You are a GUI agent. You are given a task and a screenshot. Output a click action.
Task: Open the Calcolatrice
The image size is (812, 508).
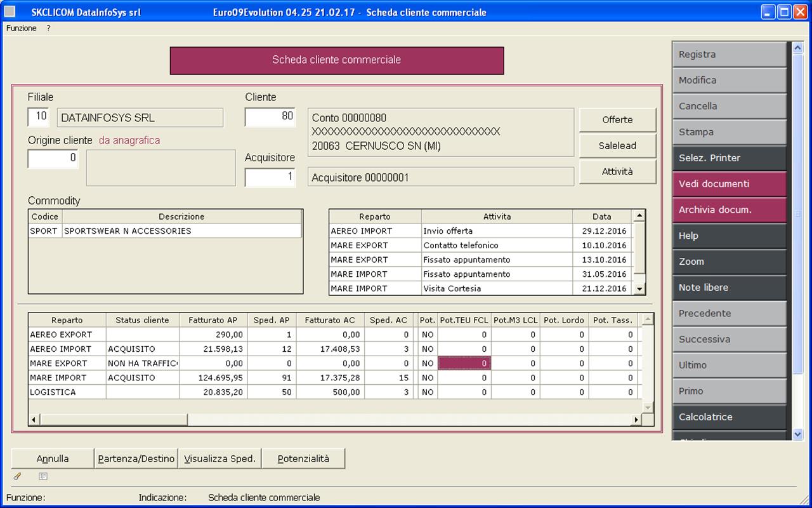click(x=730, y=417)
